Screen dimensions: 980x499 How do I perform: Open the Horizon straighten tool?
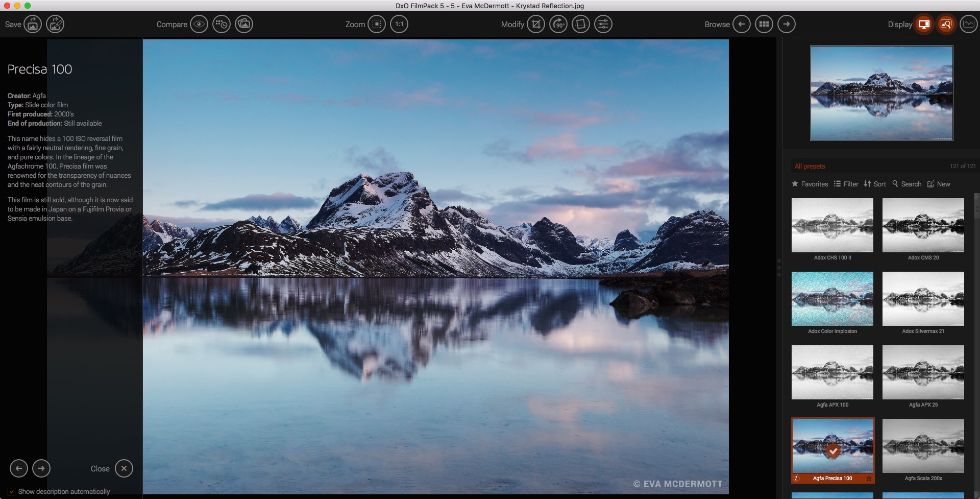(581, 24)
